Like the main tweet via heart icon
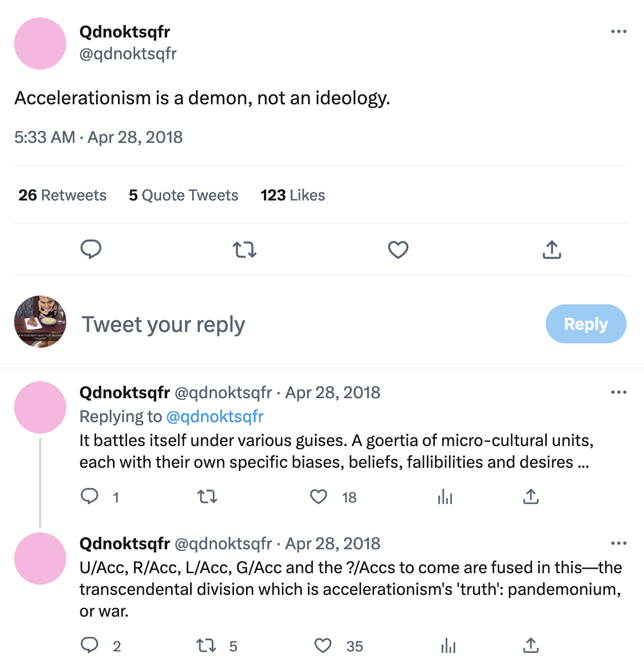 398,249
